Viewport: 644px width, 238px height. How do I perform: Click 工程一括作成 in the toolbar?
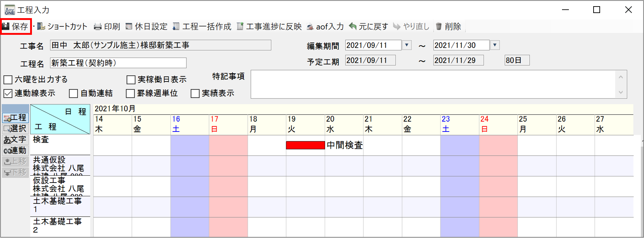tap(202, 26)
